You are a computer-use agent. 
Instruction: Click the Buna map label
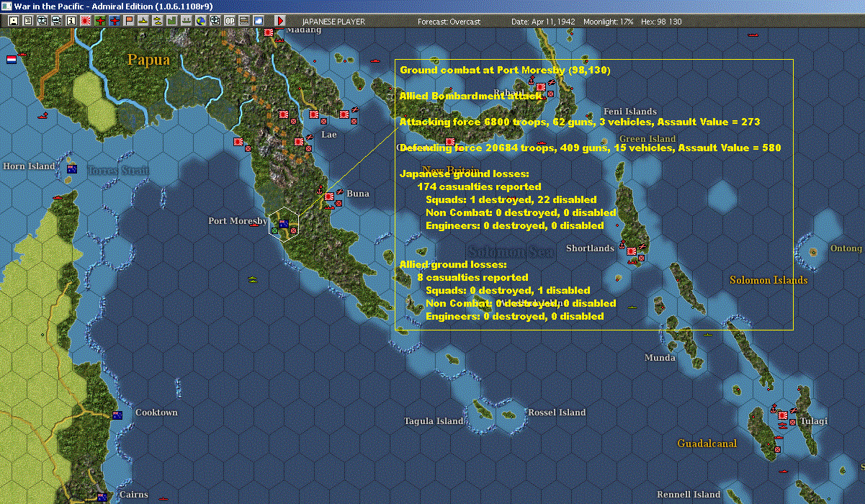pyautogui.click(x=358, y=194)
